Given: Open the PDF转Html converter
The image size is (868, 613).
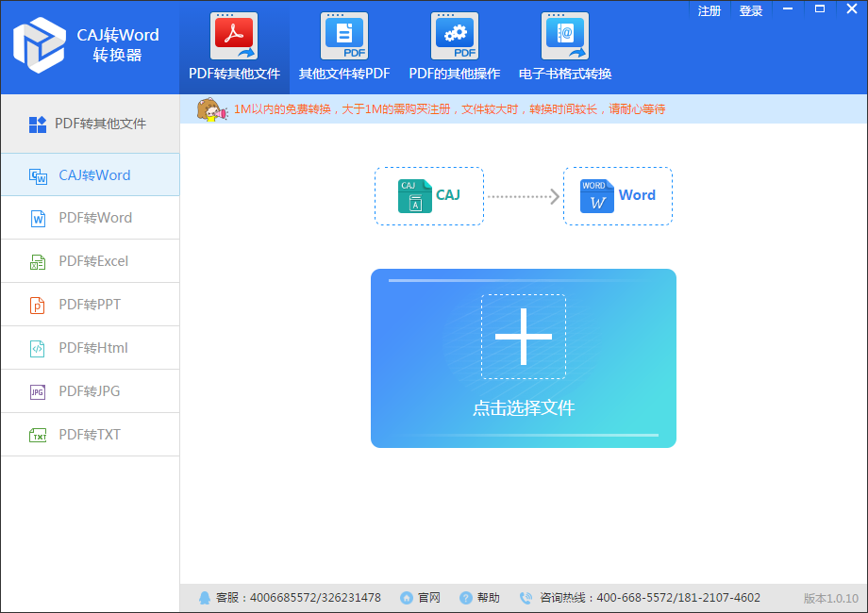Looking at the screenshot, I should click(90, 348).
